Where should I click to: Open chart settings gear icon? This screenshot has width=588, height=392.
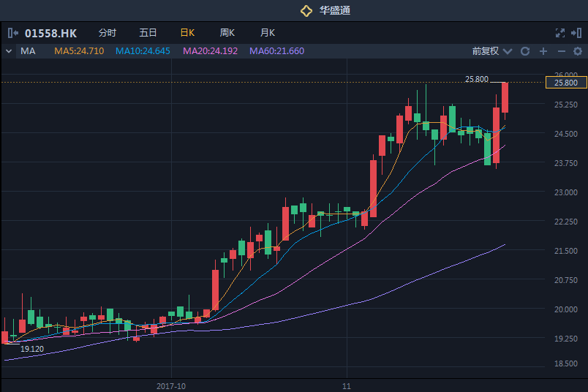(x=578, y=51)
